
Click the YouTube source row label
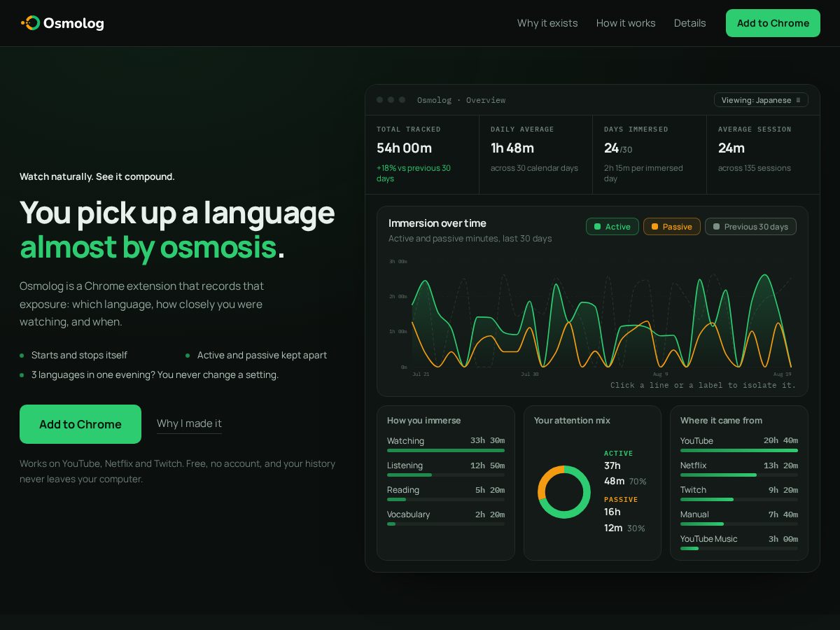click(x=696, y=441)
